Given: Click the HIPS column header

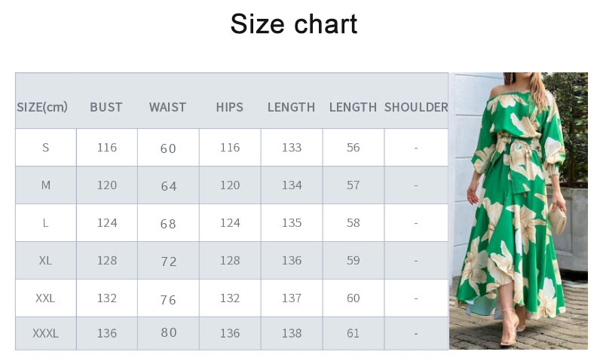Looking at the screenshot, I should pos(230,107).
